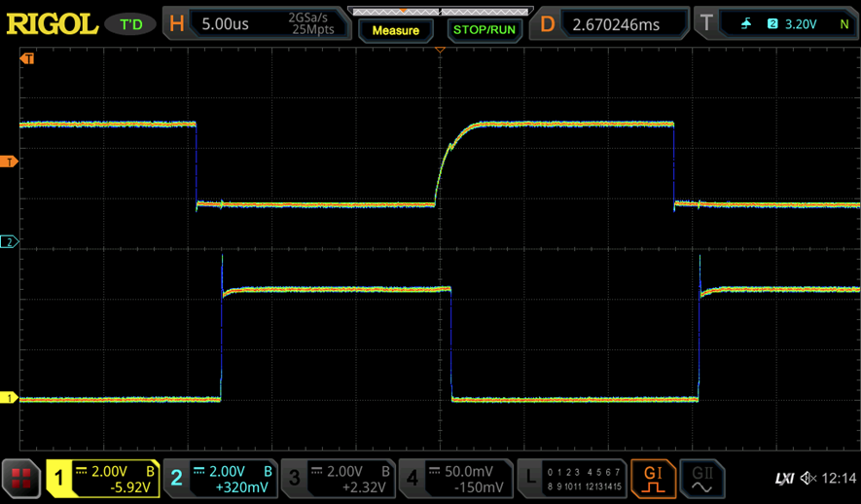Click the channel 2 ground marker
Screen dimensions: 861x504
click(10, 242)
